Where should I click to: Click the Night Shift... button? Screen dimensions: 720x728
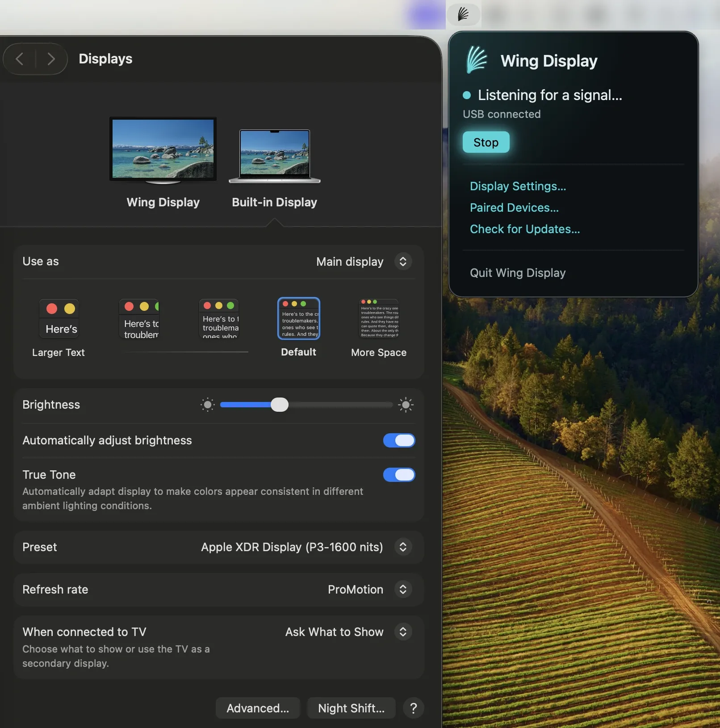point(351,708)
